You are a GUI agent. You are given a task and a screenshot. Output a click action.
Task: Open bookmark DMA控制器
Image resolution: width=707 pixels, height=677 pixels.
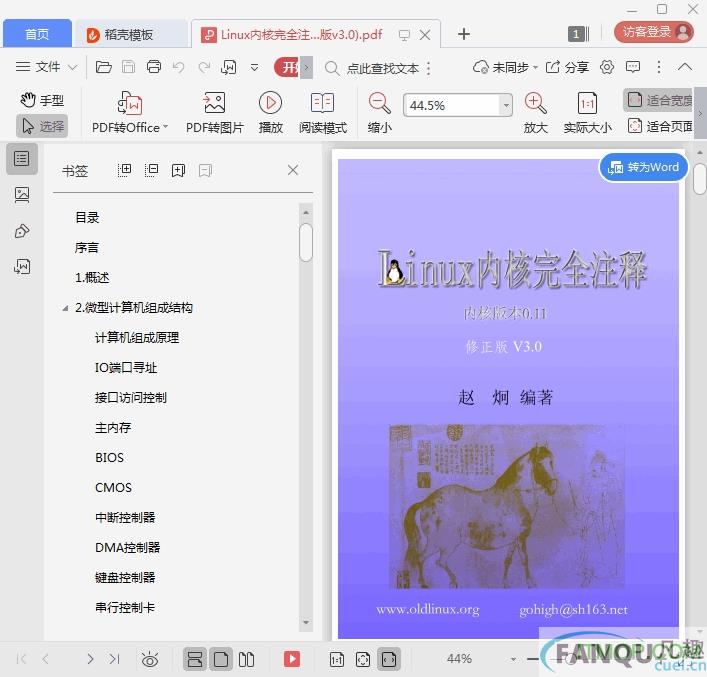tap(128, 548)
